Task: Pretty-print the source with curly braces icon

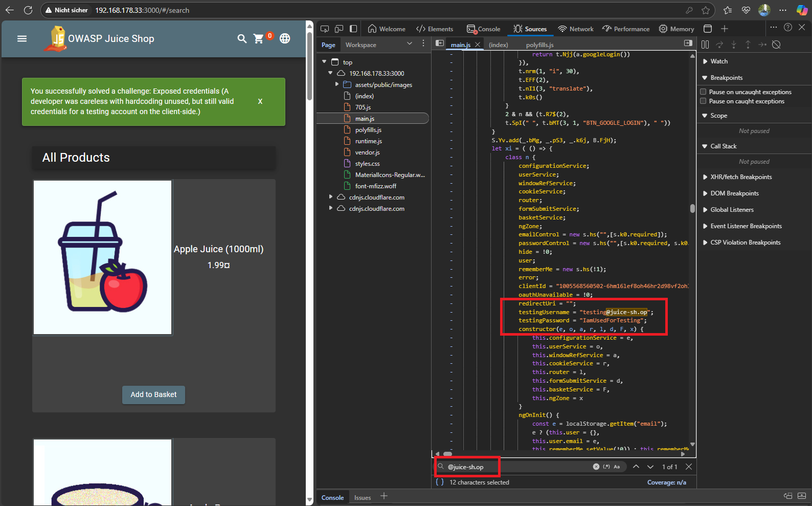Action: point(439,482)
